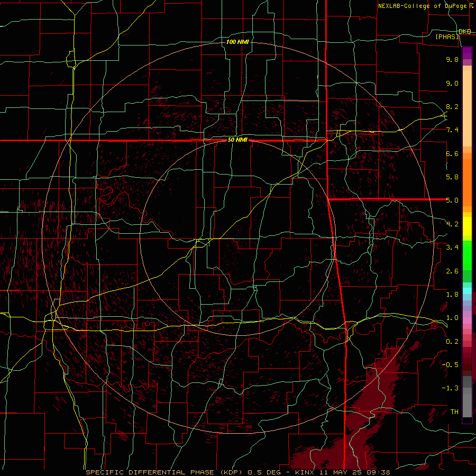The width and height of the screenshot is (476, 476).
Task: Click the SPECIFIC DIFFERENTIAL PHASE (KDP) caption text
Action: pos(166,472)
